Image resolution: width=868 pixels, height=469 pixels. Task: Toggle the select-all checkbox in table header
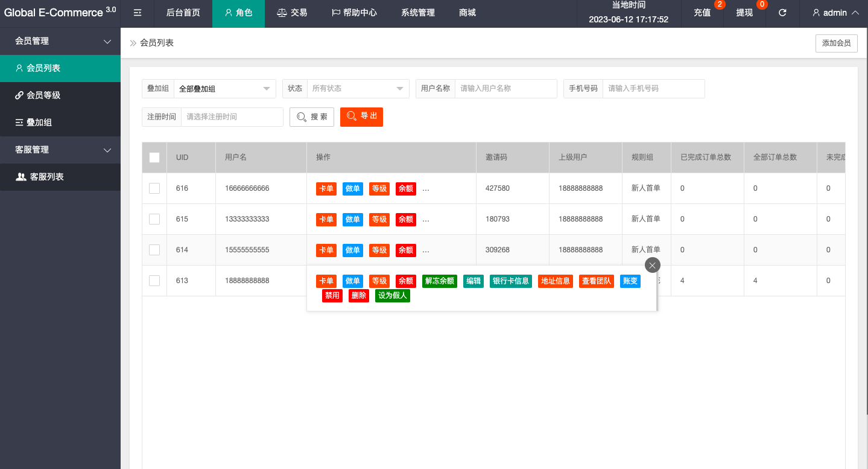[154, 158]
